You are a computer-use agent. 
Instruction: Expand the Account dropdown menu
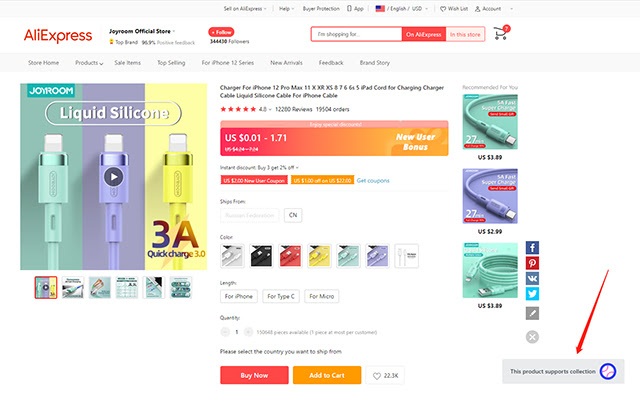tap(491, 8)
